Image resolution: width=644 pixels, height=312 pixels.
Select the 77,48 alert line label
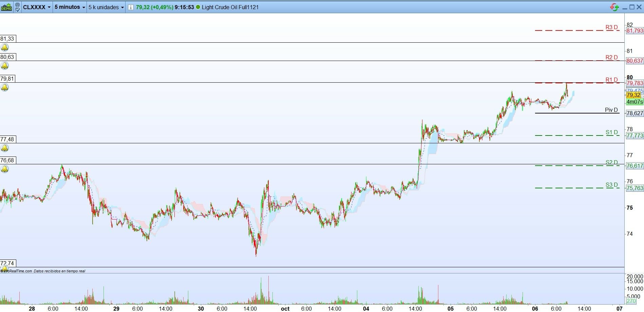click(x=7, y=139)
